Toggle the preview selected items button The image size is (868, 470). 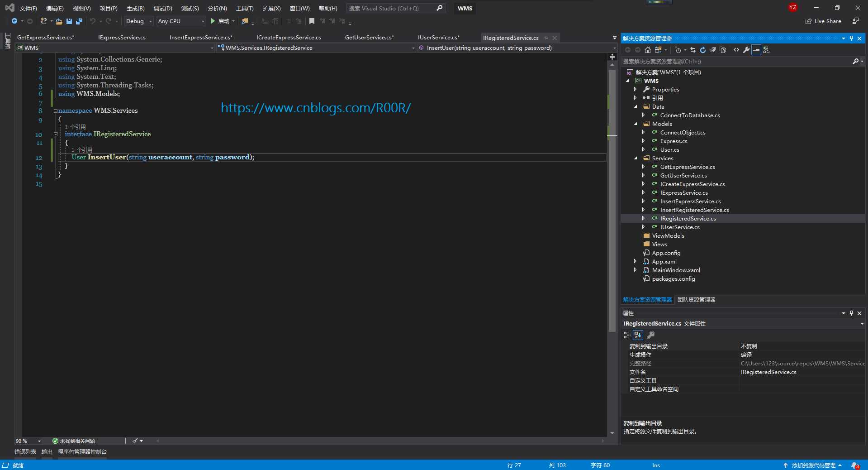[x=756, y=50]
